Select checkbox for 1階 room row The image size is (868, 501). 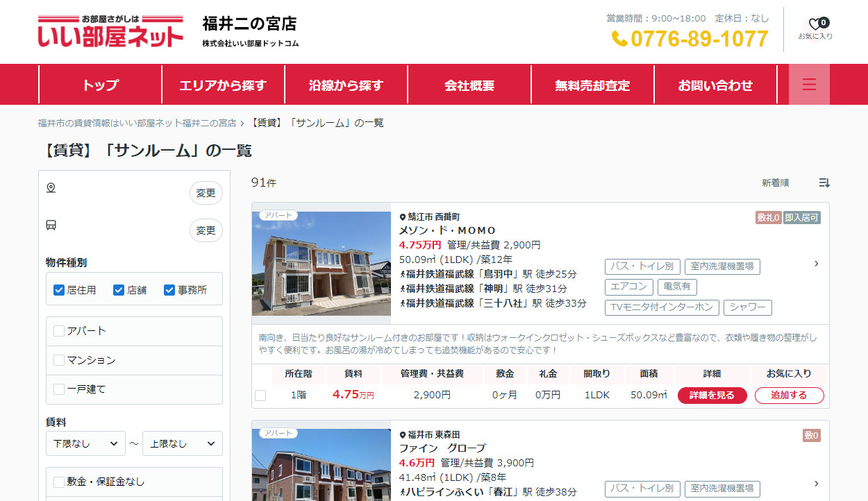[x=260, y=396]
